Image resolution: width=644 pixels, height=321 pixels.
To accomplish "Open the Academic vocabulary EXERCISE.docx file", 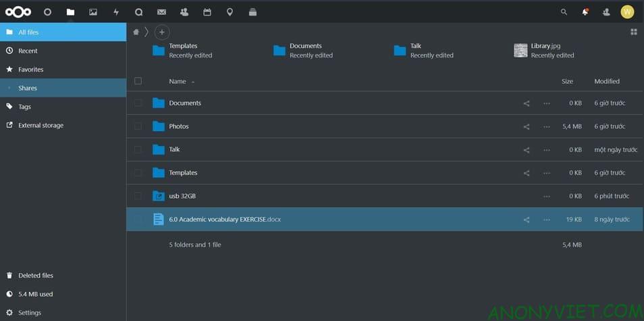I will pos(223,220).
